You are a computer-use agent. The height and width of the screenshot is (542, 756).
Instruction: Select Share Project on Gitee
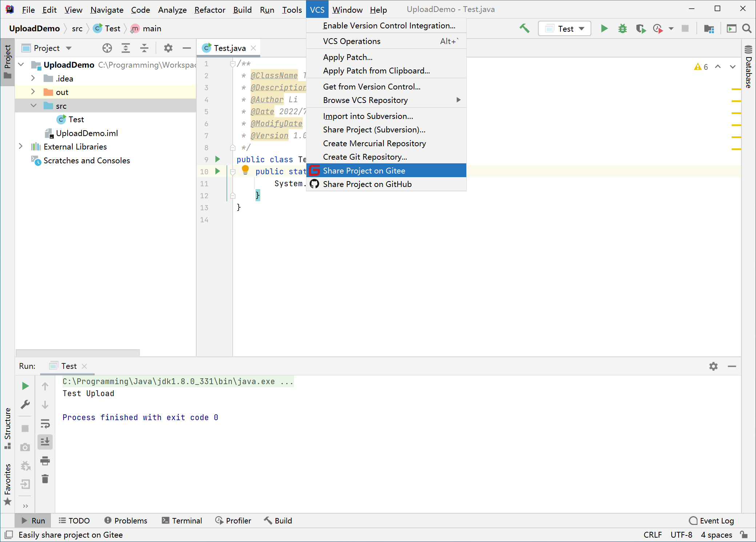click(x=386, y=170)
